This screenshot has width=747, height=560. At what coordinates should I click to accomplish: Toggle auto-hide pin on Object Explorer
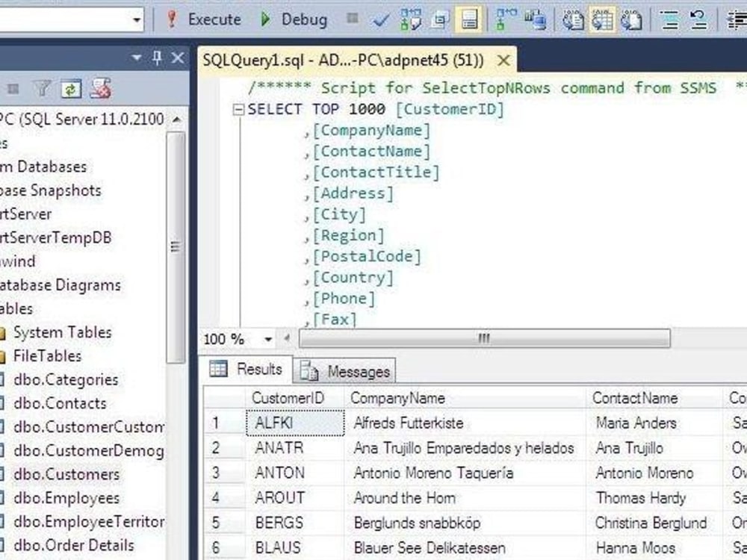click(157, 58)
